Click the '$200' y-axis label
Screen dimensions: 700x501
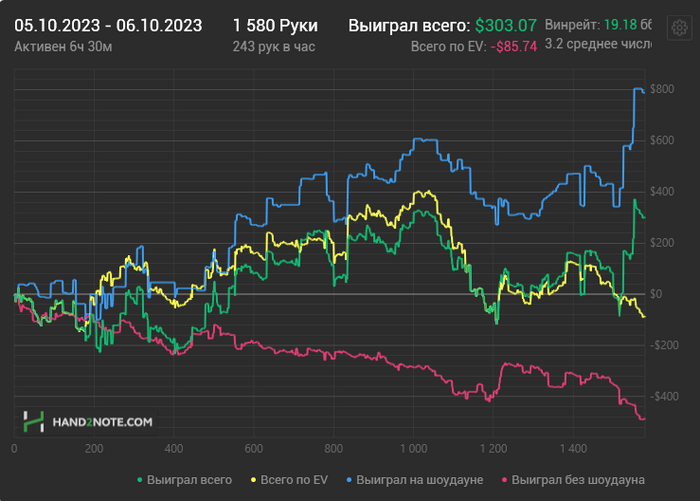coord(662,243)
